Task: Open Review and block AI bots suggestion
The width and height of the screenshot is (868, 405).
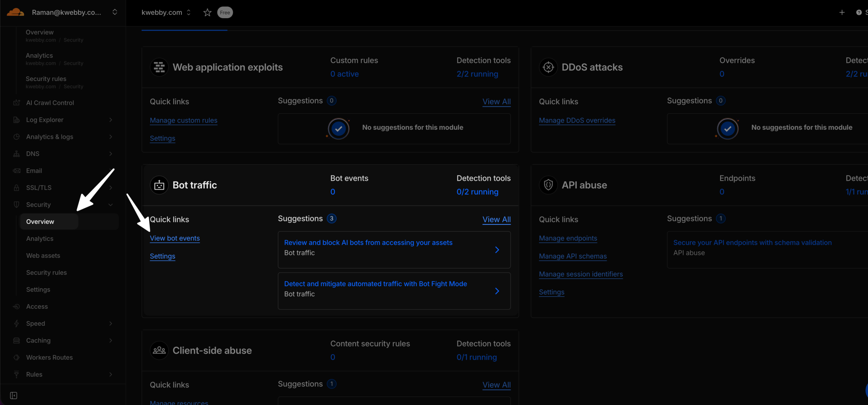Action: (394, 250)
